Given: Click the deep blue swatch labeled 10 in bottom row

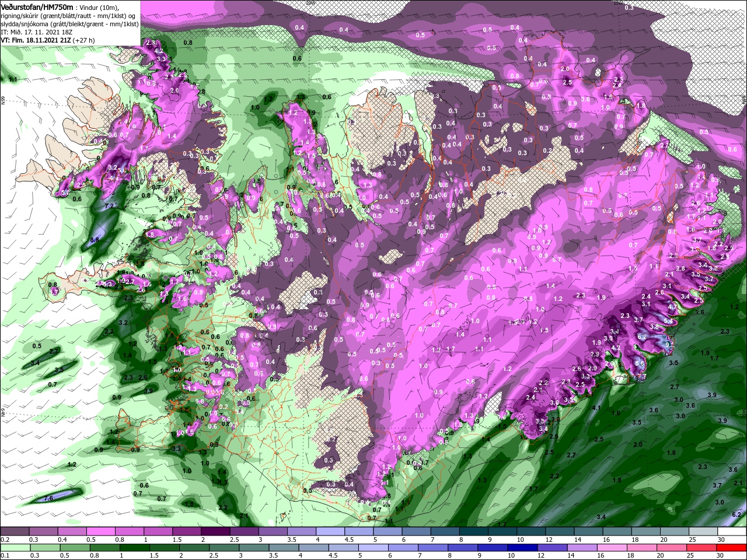Looking at the screenshot, I should pos(522,548).
